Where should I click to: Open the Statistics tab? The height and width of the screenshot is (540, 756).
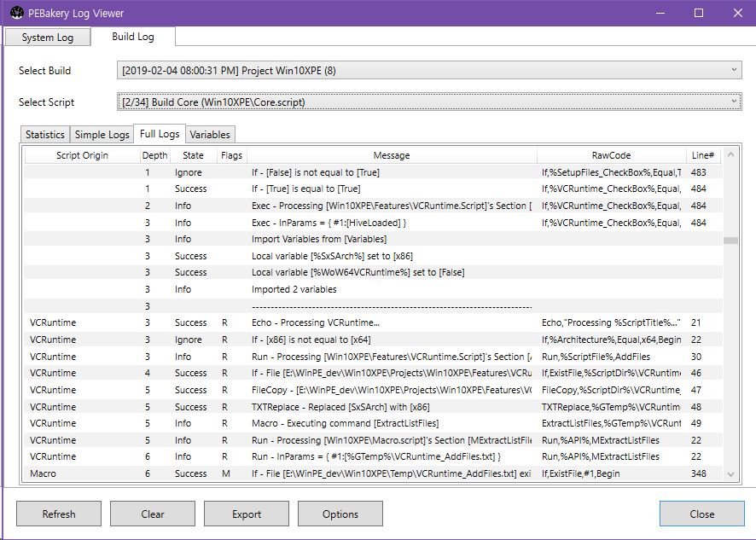44,134
